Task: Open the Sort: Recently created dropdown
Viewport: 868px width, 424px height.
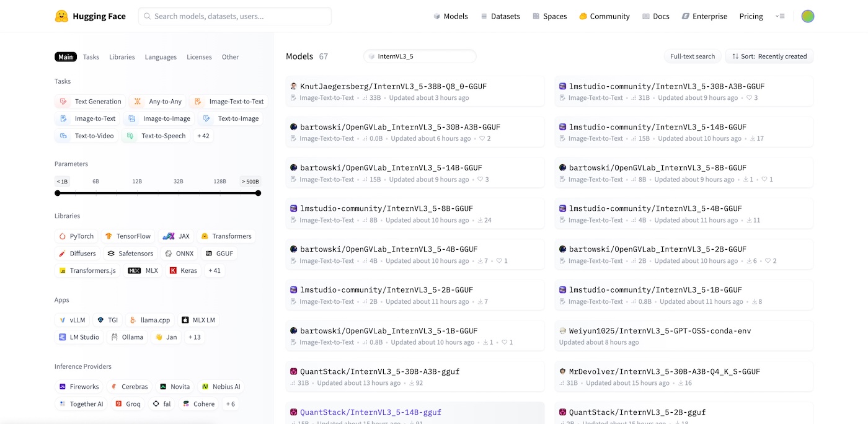Action: tap(769, 56)
